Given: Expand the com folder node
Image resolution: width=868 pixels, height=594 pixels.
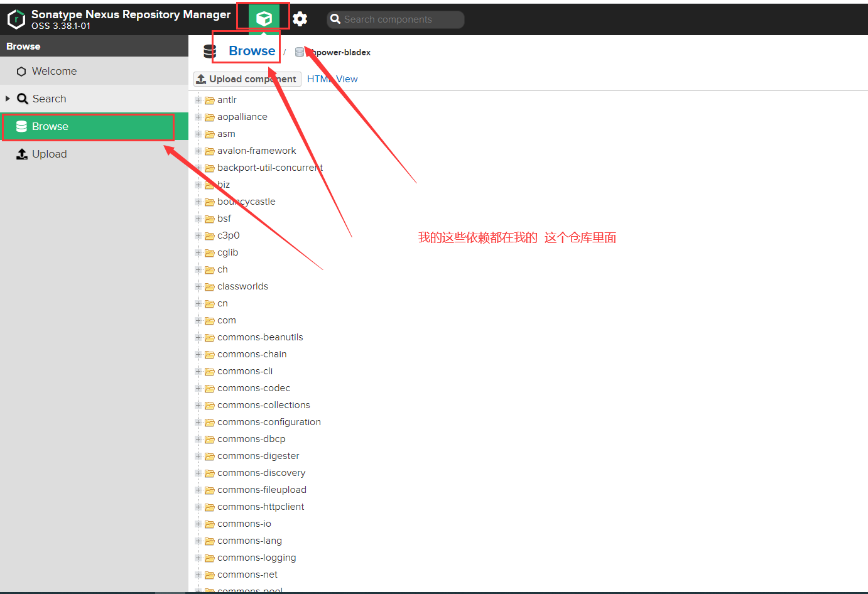Looking at the screenshot, I should (x=198, y=320).
